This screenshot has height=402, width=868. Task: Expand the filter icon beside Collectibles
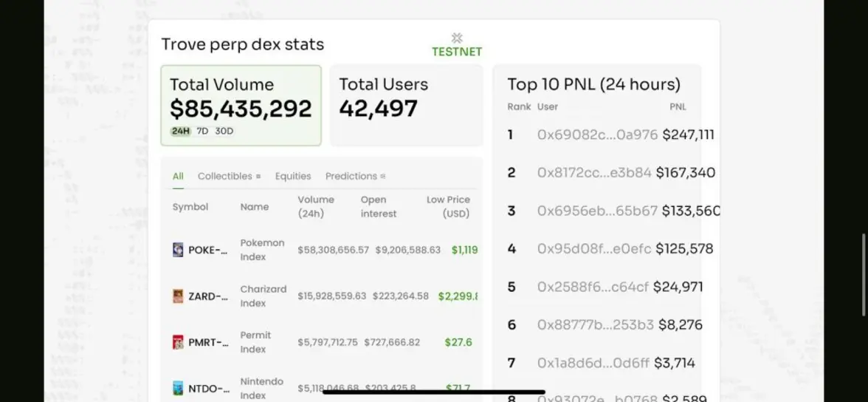click(258, 177)
